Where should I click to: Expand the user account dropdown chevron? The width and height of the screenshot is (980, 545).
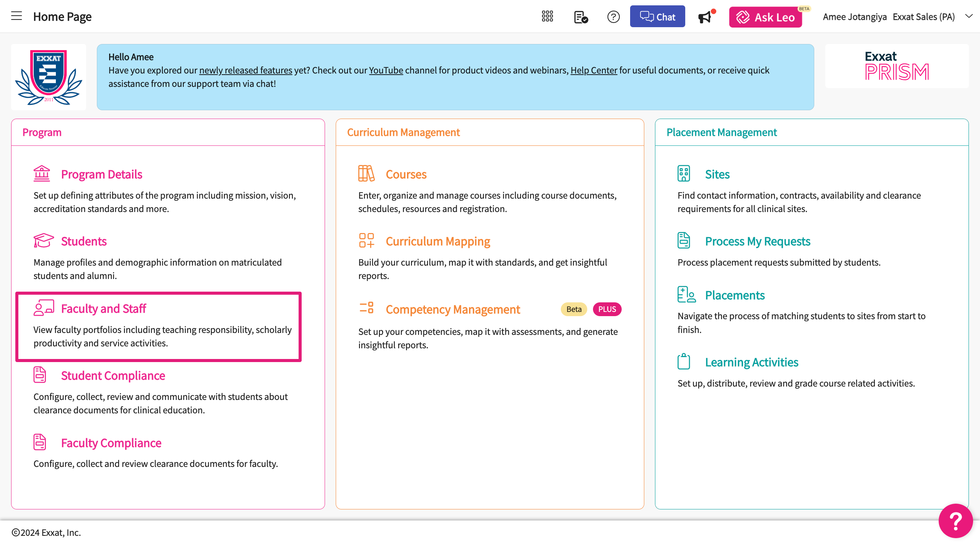969,16
